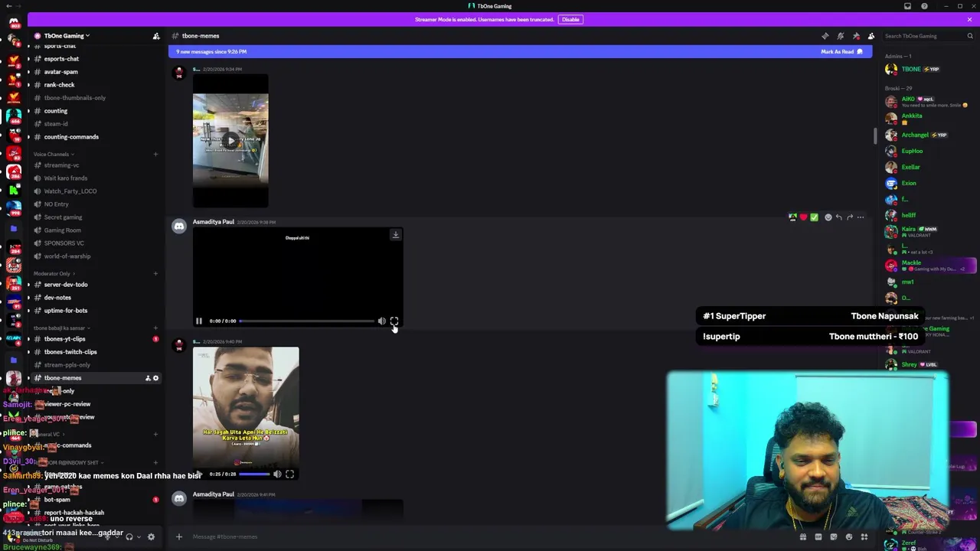Screen dimensions: 980x551
Task: Open the counting channel
Action: [x=55, y=111]
